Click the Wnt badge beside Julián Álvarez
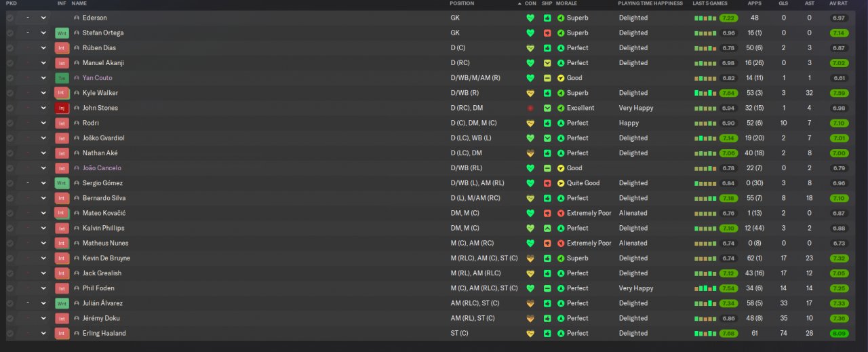The height and width of the screenshot is (352, 868). pos(62,303)
